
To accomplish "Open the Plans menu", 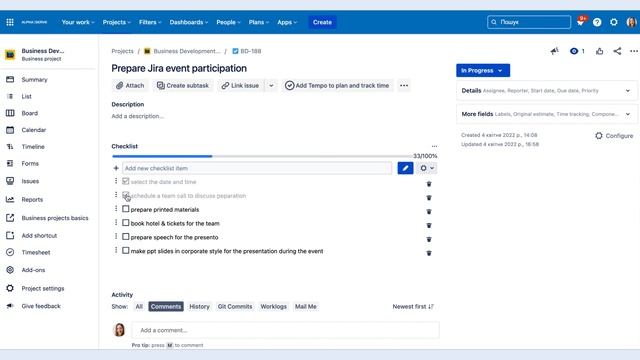I will pyautogui.click(x=258, y=22).
